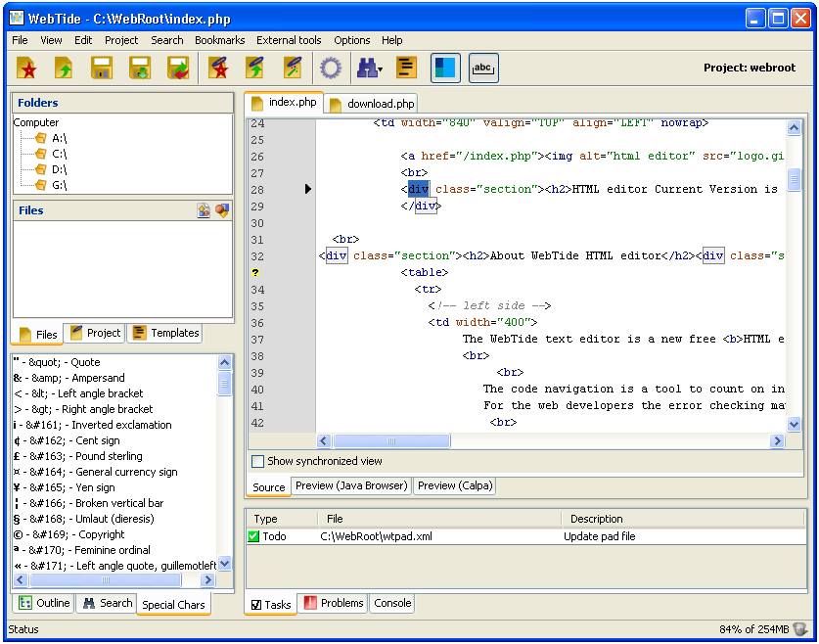819x644 pixels.
Task: Open the dropdown arrow beside the binoculars
Action: 381,69
